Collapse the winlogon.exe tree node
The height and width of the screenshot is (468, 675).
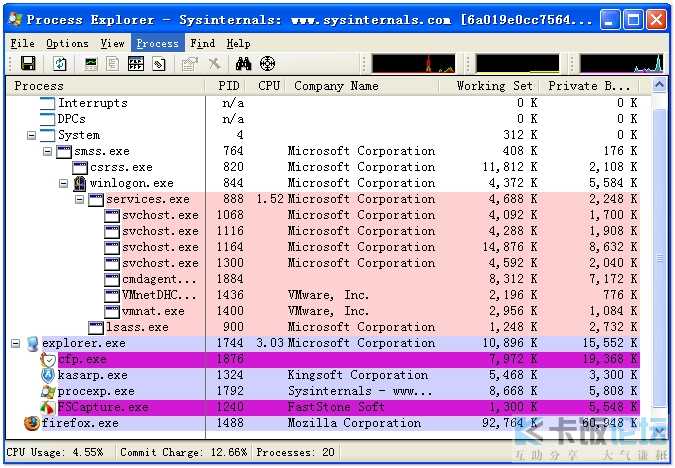pyautogui.click(x=63, y=183)
